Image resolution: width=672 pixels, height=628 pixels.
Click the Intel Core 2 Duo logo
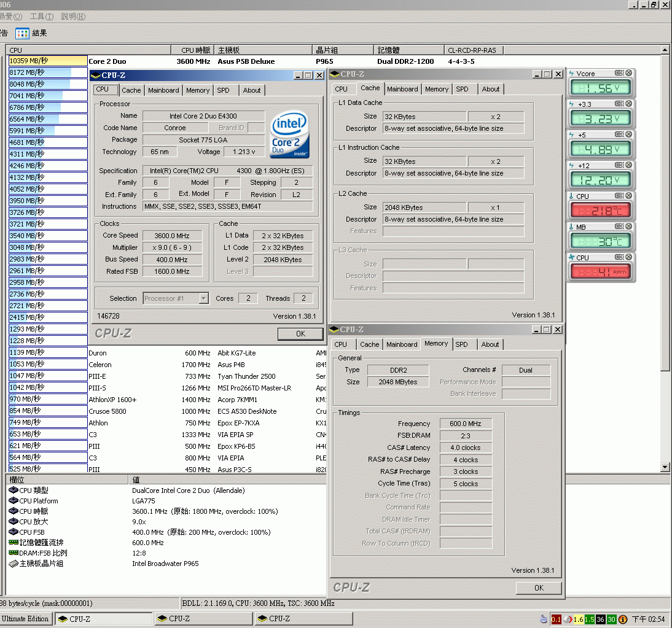(290, 134)
